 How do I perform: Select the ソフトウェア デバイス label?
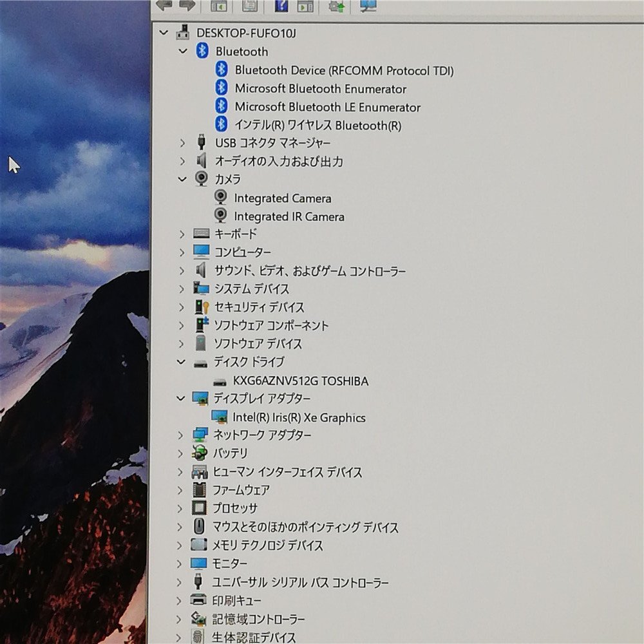click(258, 343)
